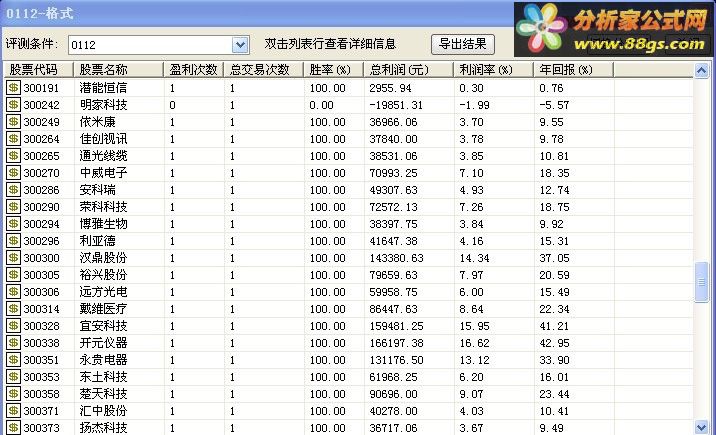716x435 pixels.
Task: Click the scrollbar up arrow
Action: [x=701, y=71]
